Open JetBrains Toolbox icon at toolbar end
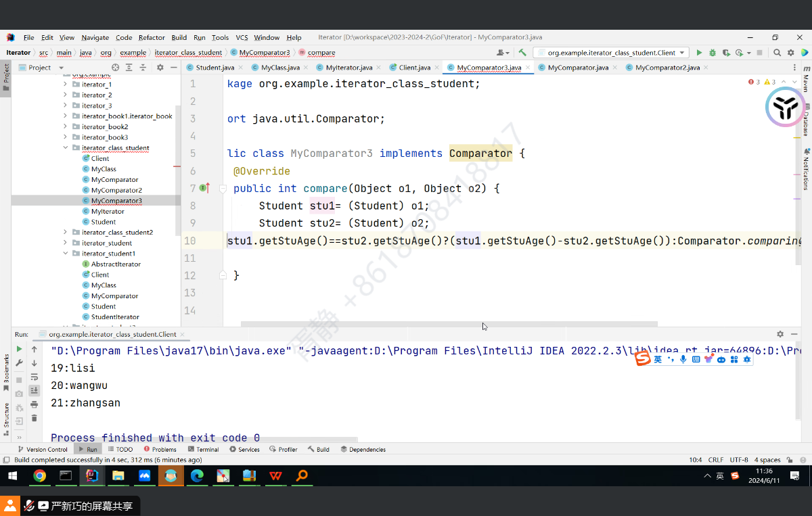The height and width of the screenshot is (516, 812). pos(804,53)
